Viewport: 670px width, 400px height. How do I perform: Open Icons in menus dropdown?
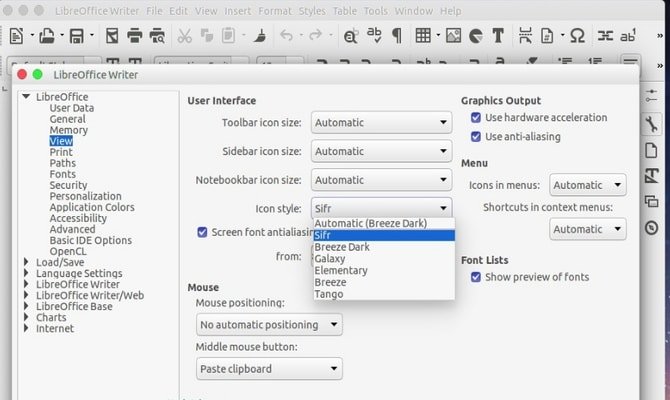click(x=588, y=185)
